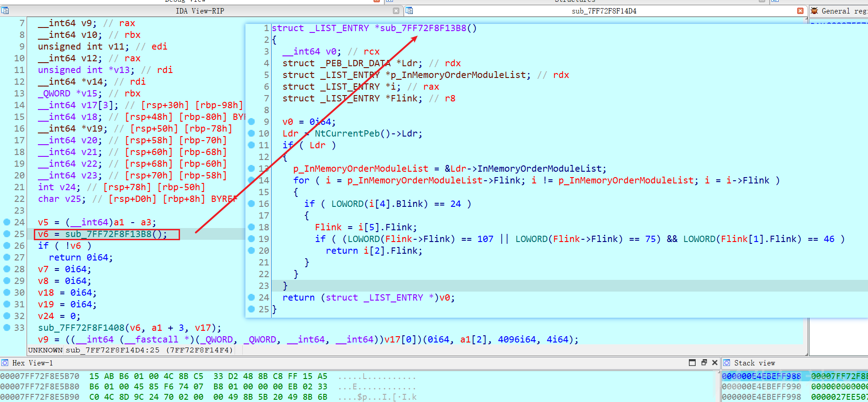Click the 'v19 = 0i64;' statement on line 31
Image resolution: width=868 pixels, height=402 pixels.
point(67,304)
